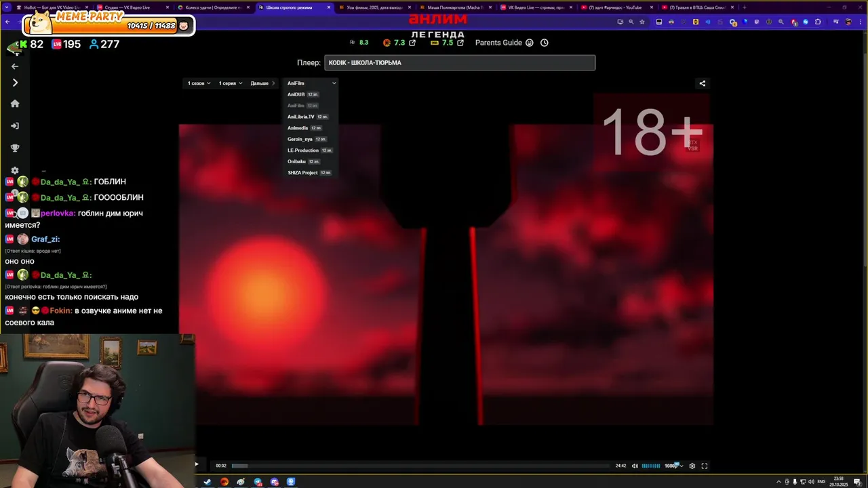Open the Parents Guide link
The image size is (868, 488).
[x=498, y=43]
